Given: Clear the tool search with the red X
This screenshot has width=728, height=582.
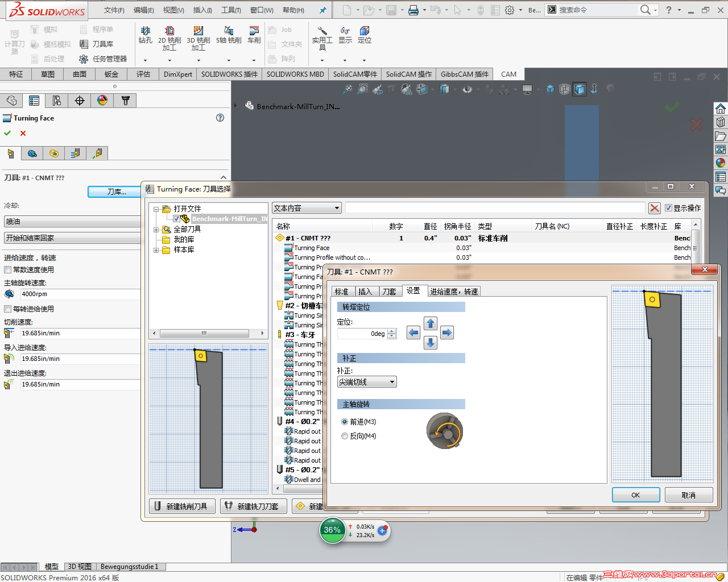Looking at the screenshot, I should (655, 208).
